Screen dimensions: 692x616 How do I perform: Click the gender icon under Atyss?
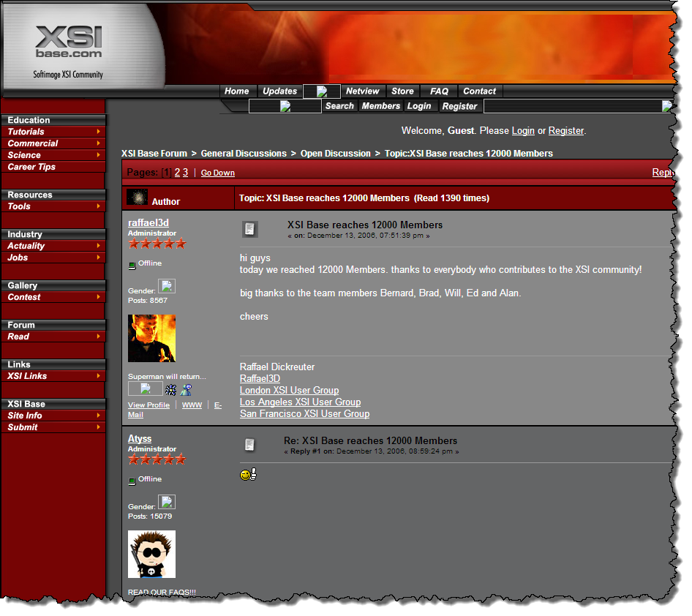click(167, 502)
